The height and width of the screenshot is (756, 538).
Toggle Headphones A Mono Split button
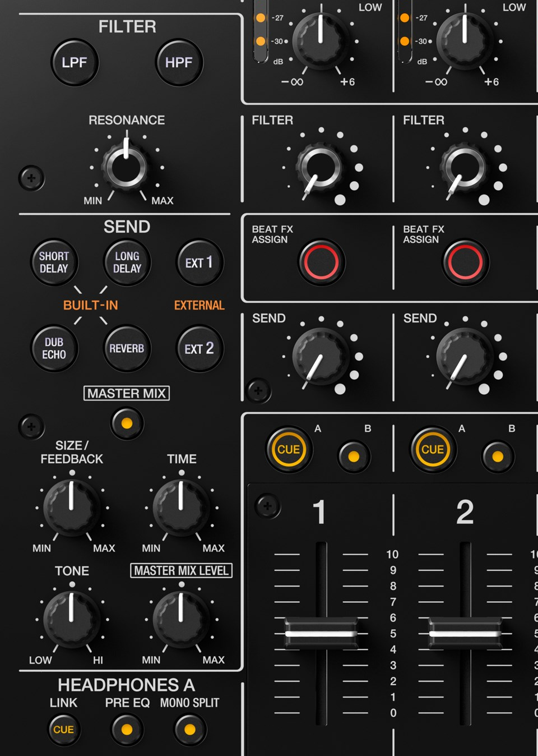(190, 730)
